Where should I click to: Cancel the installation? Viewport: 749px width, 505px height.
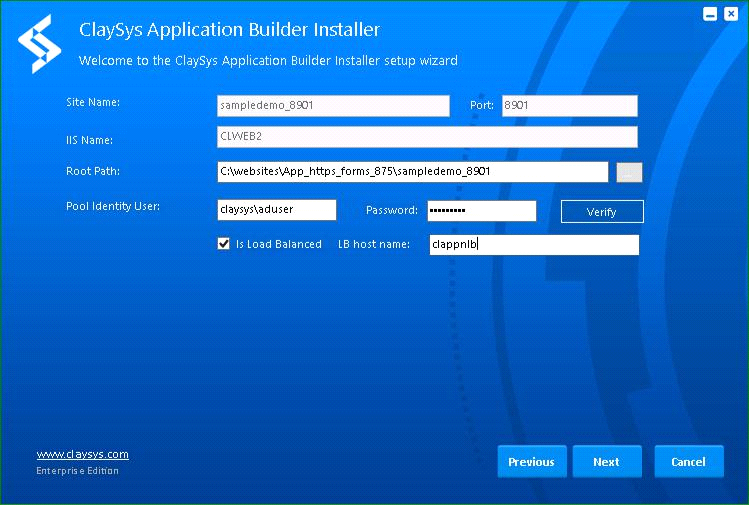click(x=689, y=462)
